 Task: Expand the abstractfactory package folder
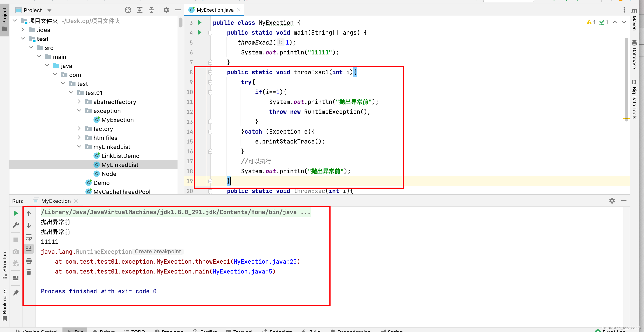click(x=79, y=102)
